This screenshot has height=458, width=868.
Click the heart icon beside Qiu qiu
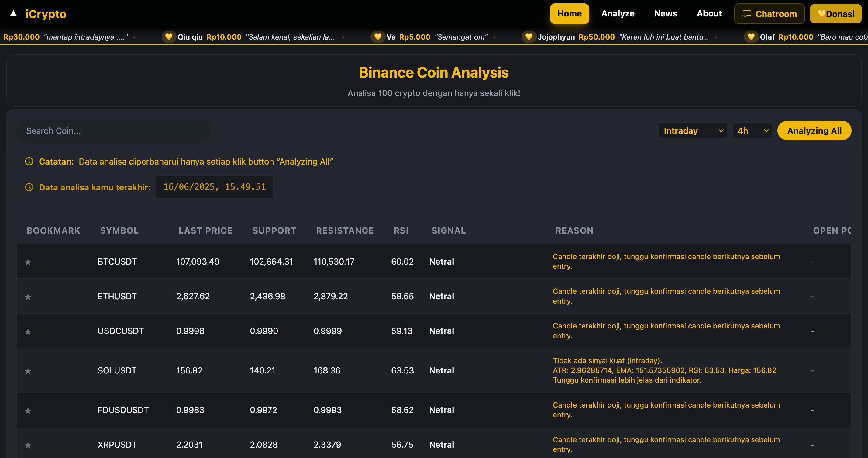pos(169,37)
